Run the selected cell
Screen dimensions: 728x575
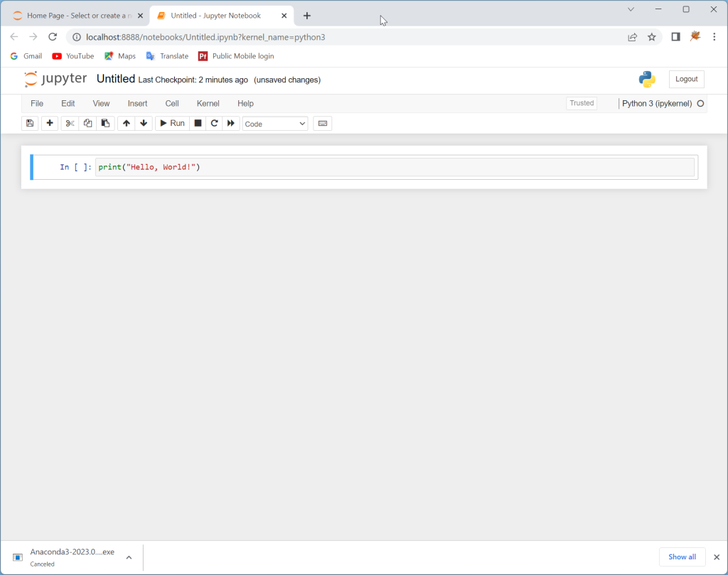coord(172,124)
